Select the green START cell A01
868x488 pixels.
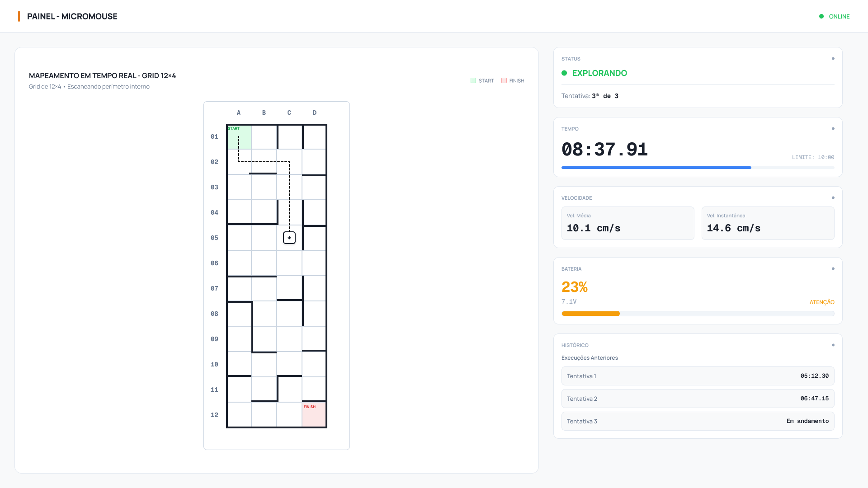[x=239, y=137]
